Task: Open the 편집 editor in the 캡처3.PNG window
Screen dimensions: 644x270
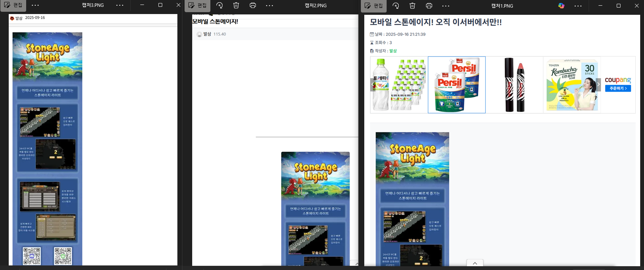Action: (13, 5)
